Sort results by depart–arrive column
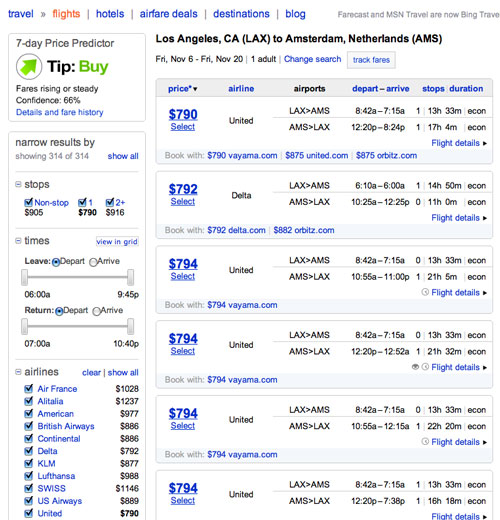 click(381, 89)
